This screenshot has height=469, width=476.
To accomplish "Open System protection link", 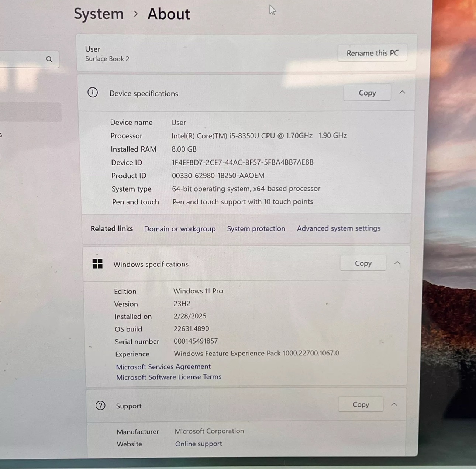I will [256, 228].
